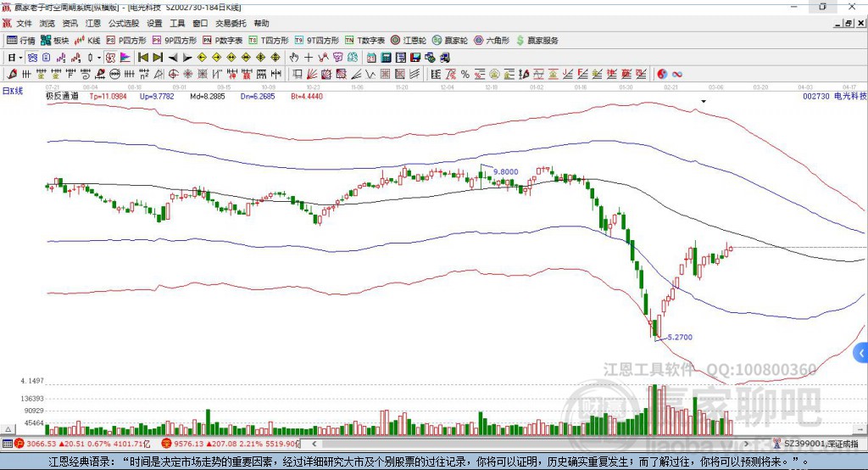
Task: Open the 江恩 menu
Action: (x=93, y=23)
